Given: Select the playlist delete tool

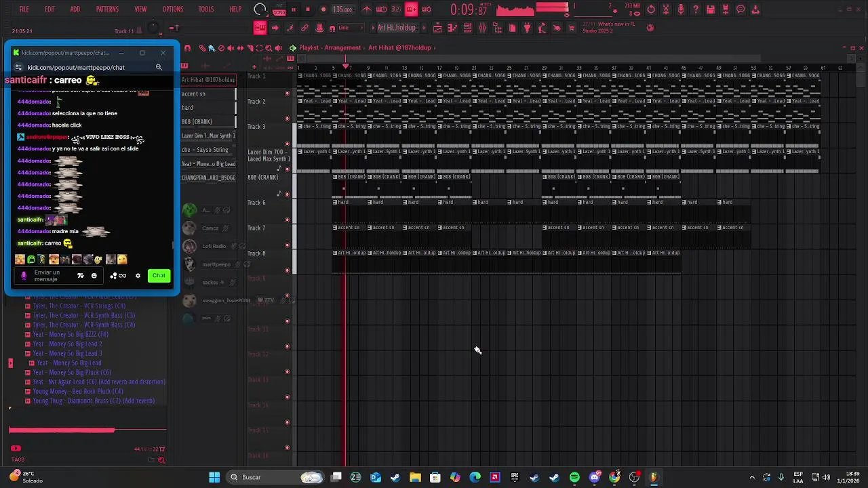Looking at the screenshot, I should coord(221,48).
